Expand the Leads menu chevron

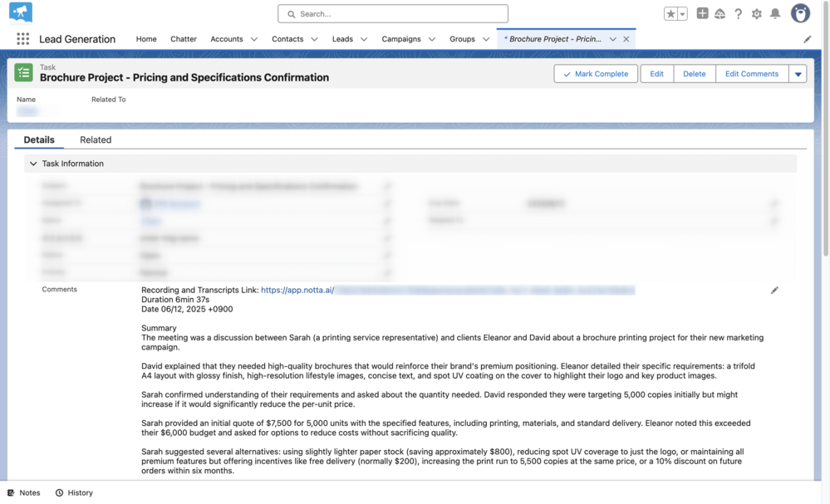click(x=364, y=39)
